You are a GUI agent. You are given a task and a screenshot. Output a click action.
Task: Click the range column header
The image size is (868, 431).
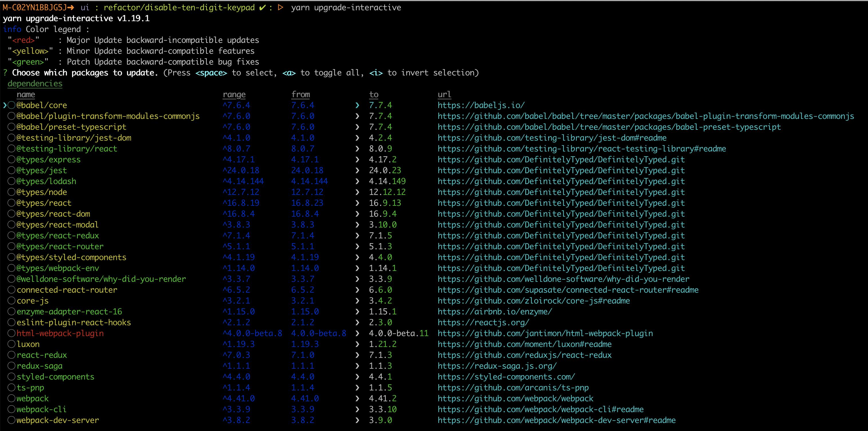point(234,95)
